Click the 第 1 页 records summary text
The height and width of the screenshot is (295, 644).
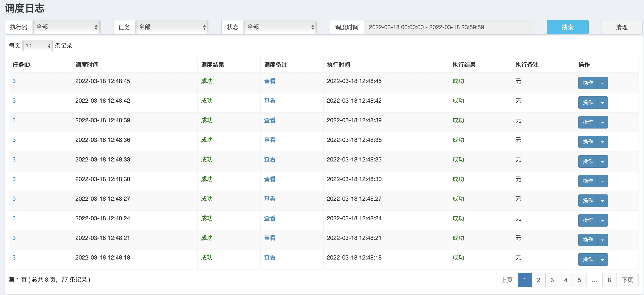tap(50, 280)
